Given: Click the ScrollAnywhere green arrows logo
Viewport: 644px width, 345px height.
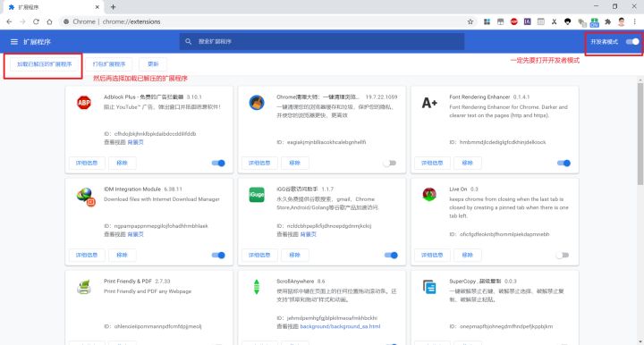Looking at the screenshot, I should click(x=257, y=287).
